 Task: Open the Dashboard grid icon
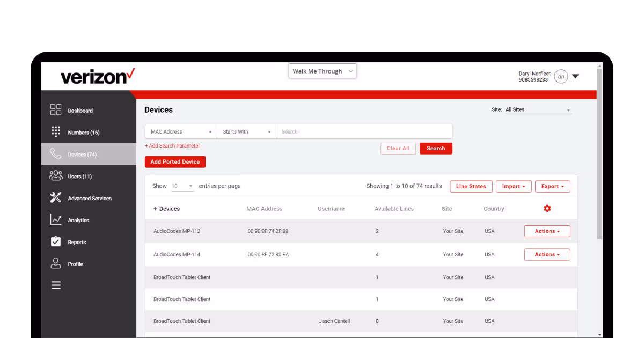tap(56, 110)
